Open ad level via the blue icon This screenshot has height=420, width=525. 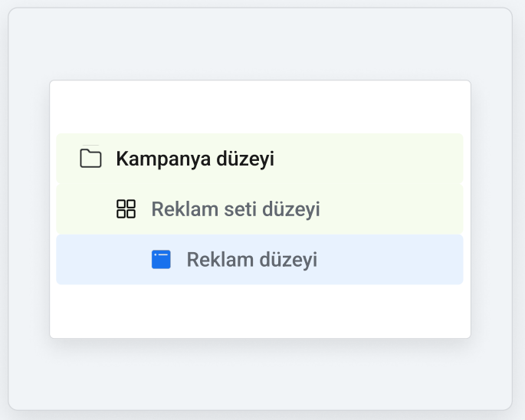[161, 259]
